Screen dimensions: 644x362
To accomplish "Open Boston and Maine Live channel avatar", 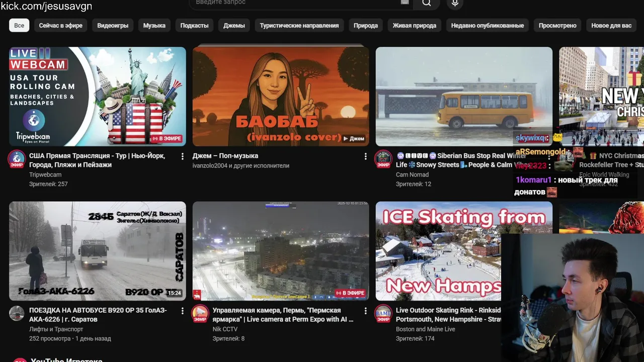I will (x=383, y=314).
